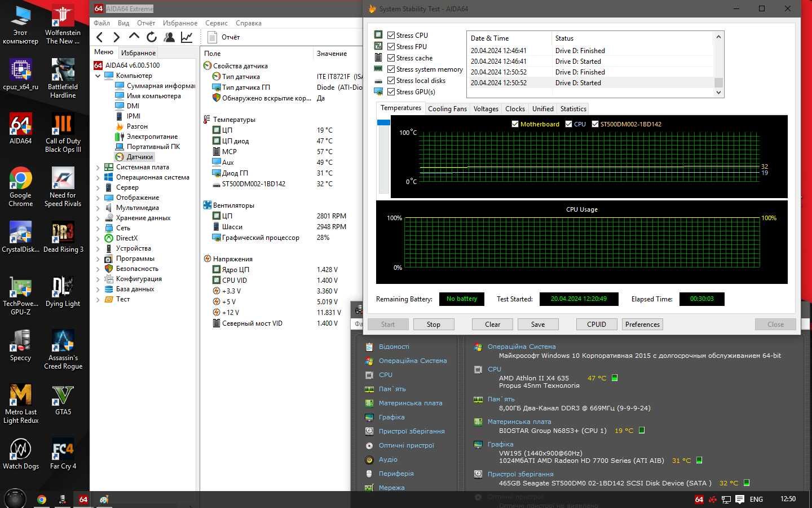Open the Start orb on taskbar

[15, 499]
